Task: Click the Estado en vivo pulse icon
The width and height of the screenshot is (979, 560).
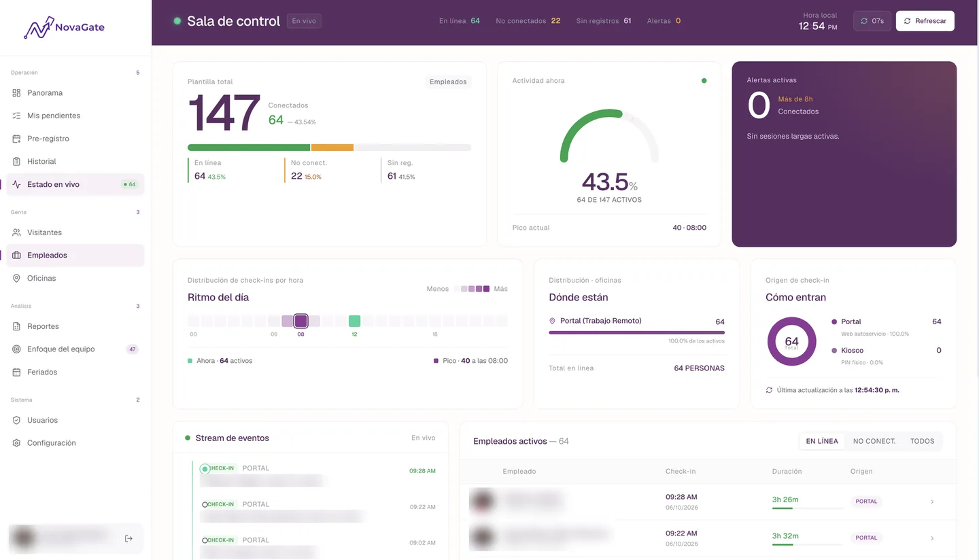Action: (16, 184)
